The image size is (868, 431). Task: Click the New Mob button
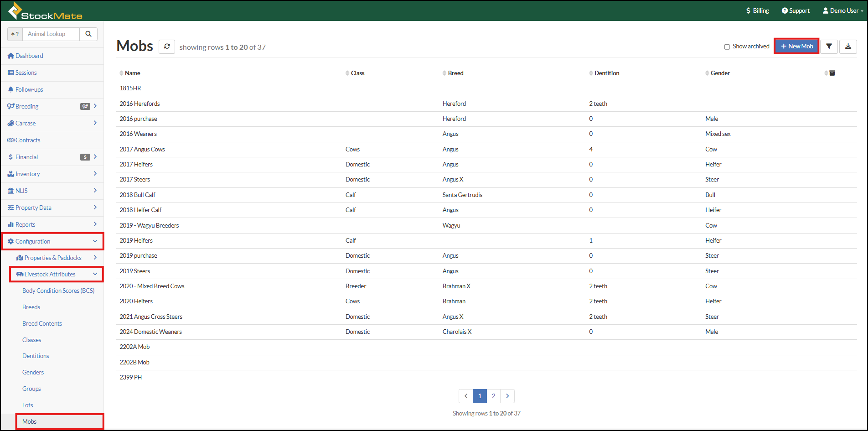[796, 47]
